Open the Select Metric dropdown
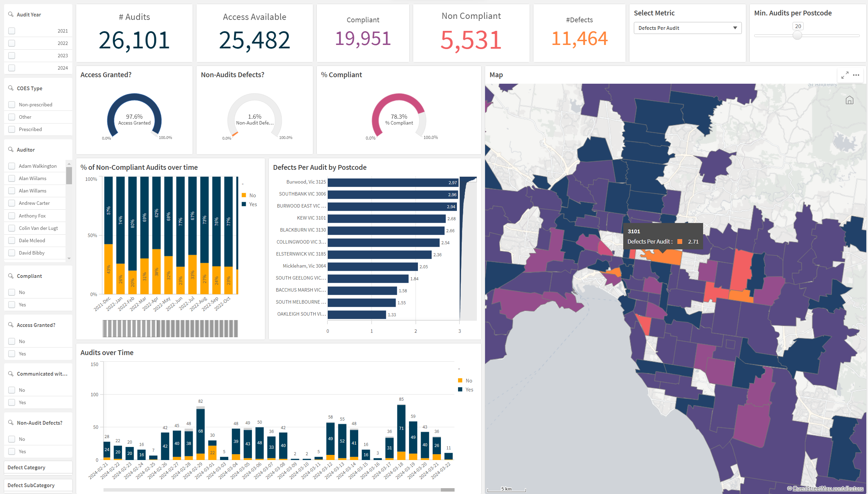This screenshot has height=494, width=868. click(687, 28)
